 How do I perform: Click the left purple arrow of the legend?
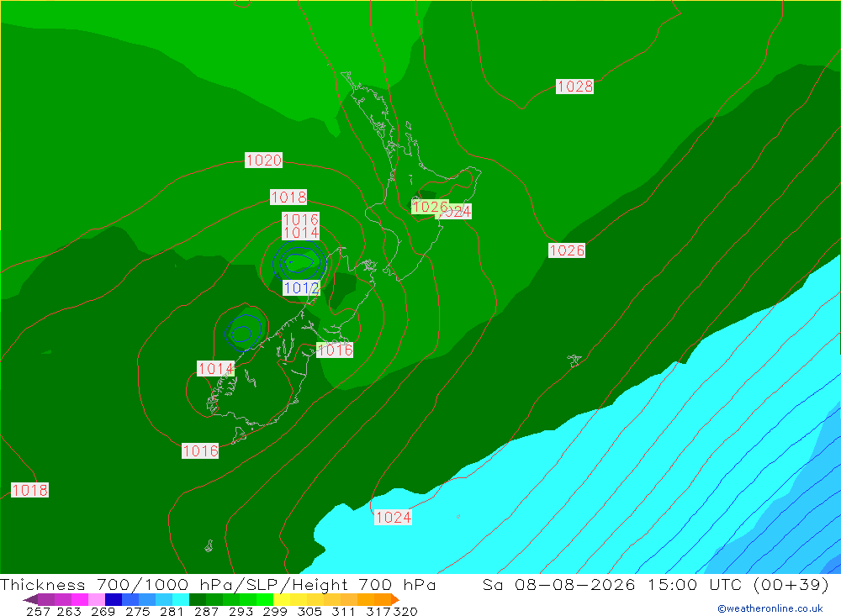[x=30, y=599]
